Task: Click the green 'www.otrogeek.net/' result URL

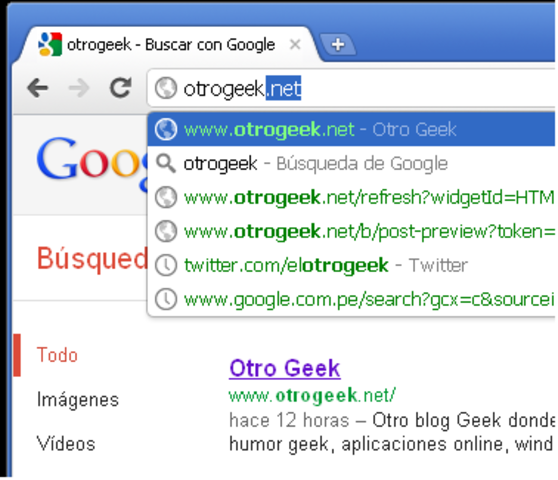Action: [x=312, y=395]
